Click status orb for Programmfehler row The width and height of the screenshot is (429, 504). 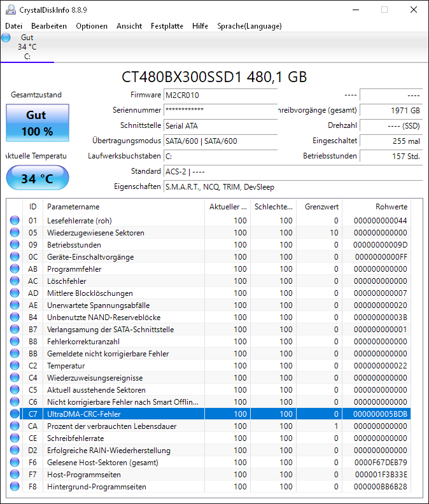(x=15, y=269)
